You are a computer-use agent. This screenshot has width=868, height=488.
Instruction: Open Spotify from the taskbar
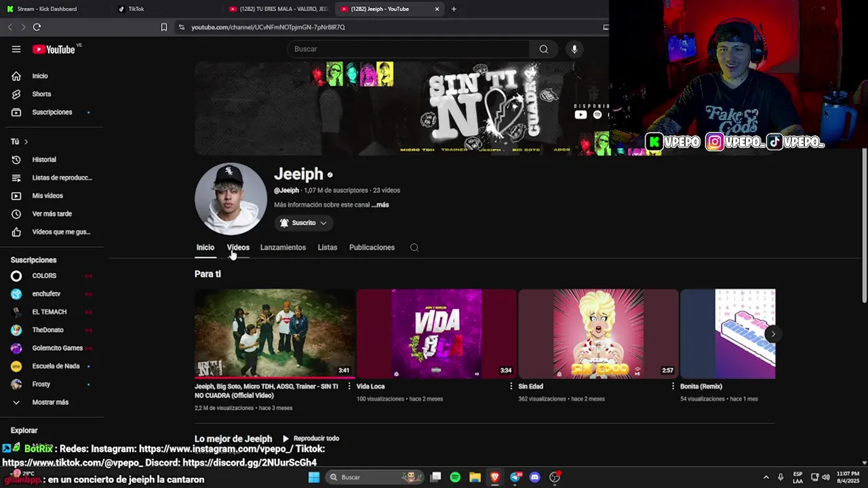[x=455, y=477]
